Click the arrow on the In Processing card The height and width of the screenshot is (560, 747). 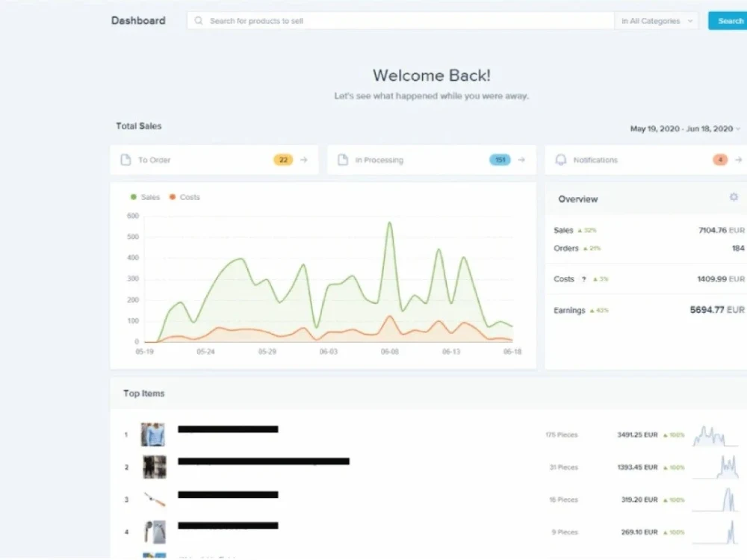pos(521,160)
